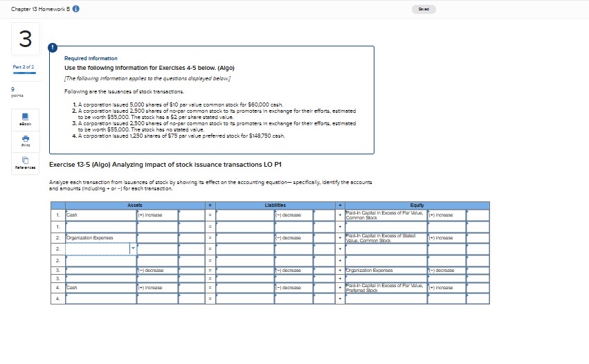Open liabilities (−) decrease cell in Organization Expenses asset row
Image resolution: width=589 pixels, height=364 pixels.
[293, 238]
